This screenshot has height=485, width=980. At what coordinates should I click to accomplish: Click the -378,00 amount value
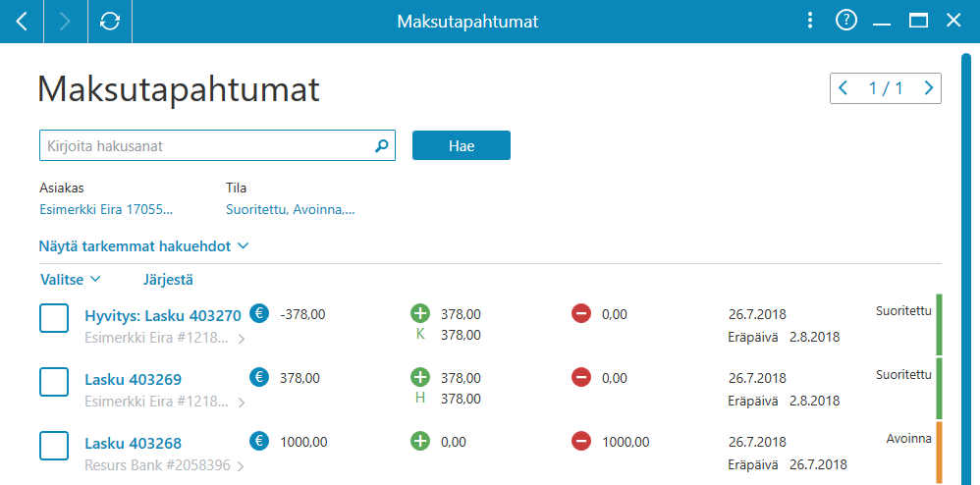pyautogui.click(x=303, y=314)
